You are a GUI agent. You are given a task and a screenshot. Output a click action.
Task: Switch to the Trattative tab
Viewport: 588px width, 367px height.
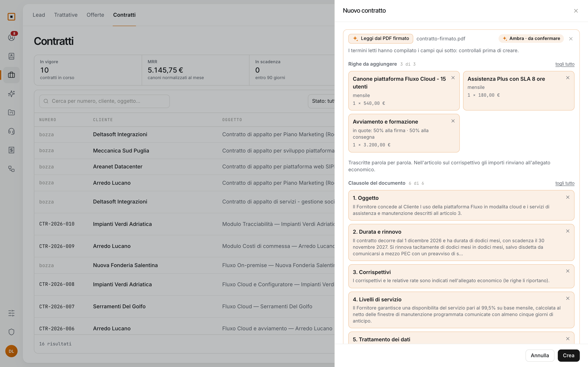click(66, 15)
